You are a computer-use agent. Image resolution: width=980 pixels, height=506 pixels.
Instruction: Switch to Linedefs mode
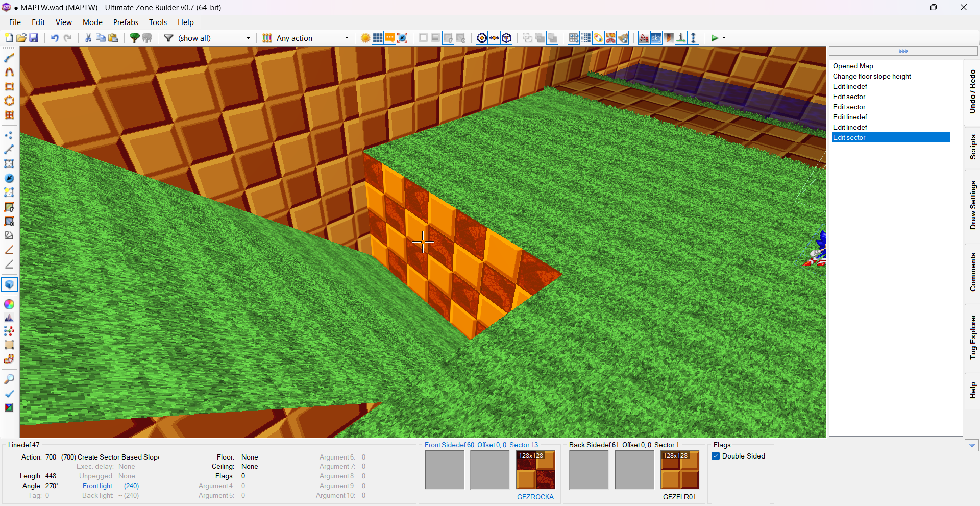pos(9,150)
